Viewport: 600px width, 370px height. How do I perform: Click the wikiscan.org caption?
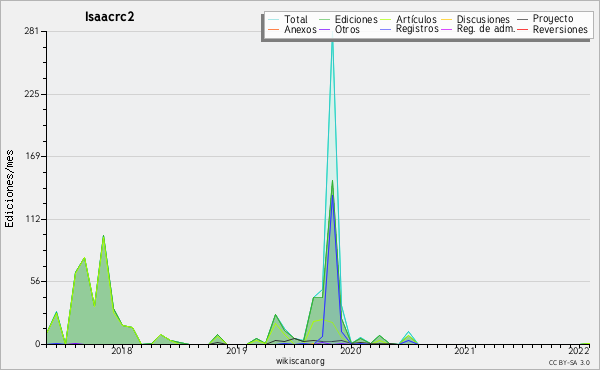300,361
